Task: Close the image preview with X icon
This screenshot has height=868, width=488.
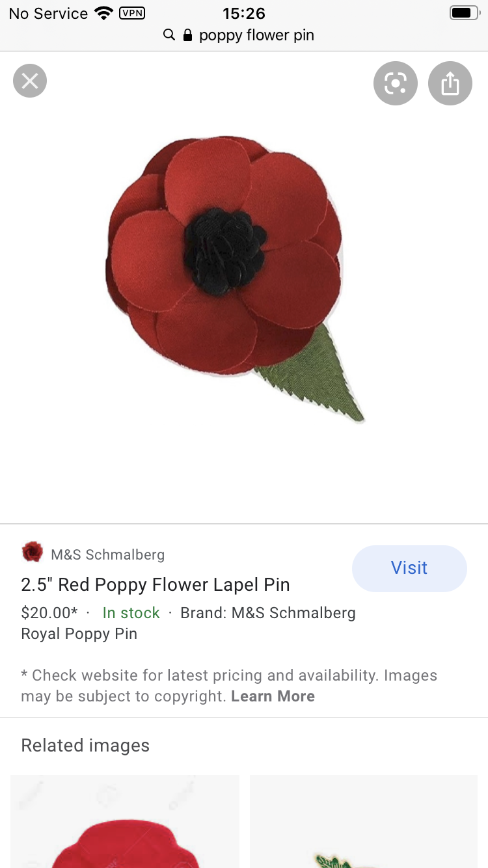Action: coord(30,81)
